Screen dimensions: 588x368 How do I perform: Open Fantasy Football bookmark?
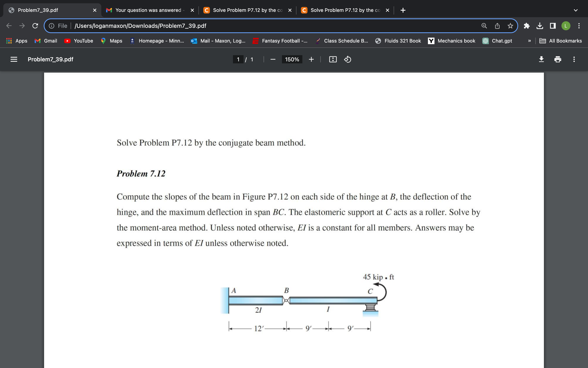click(x=280, y=41)
